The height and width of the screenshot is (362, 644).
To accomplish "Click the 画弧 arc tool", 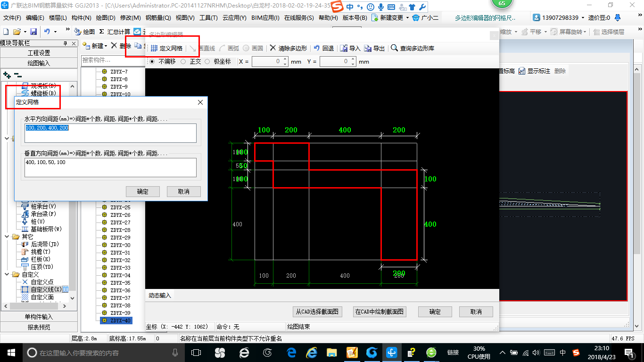I will 229,48.
